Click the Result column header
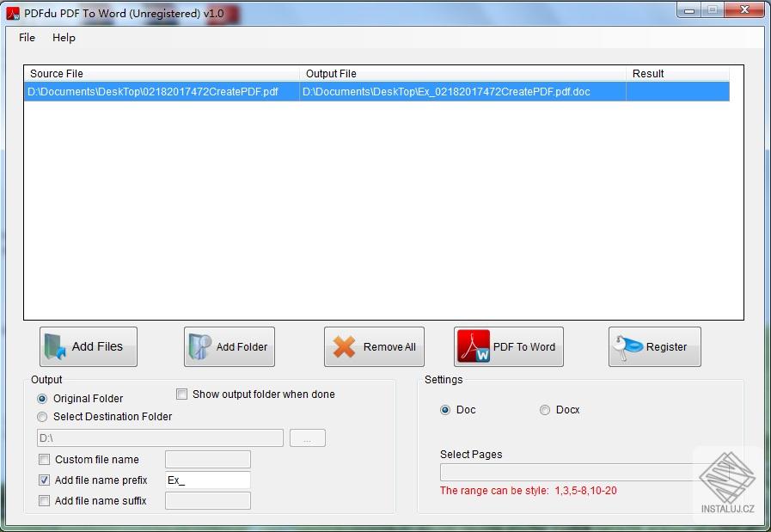Screen dimensions: 771x532 (677, 74)
